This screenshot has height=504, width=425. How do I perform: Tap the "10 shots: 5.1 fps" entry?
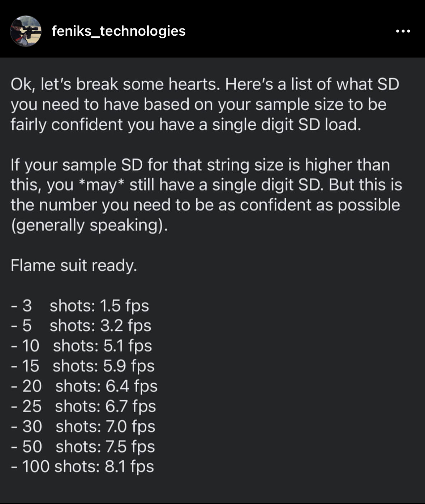pyautogui.click(x=82, y=346)
